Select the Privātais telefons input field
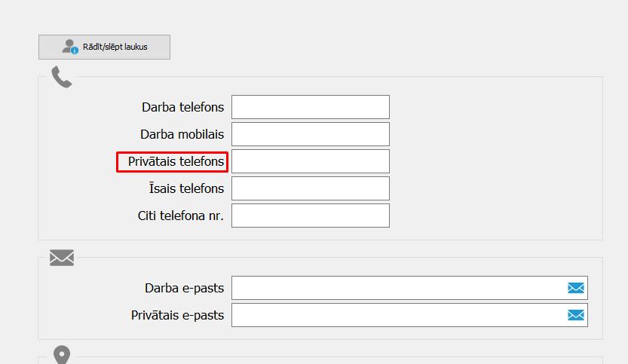Image resolution: width=628 pixels, height=364 pixels. [311, 161]
